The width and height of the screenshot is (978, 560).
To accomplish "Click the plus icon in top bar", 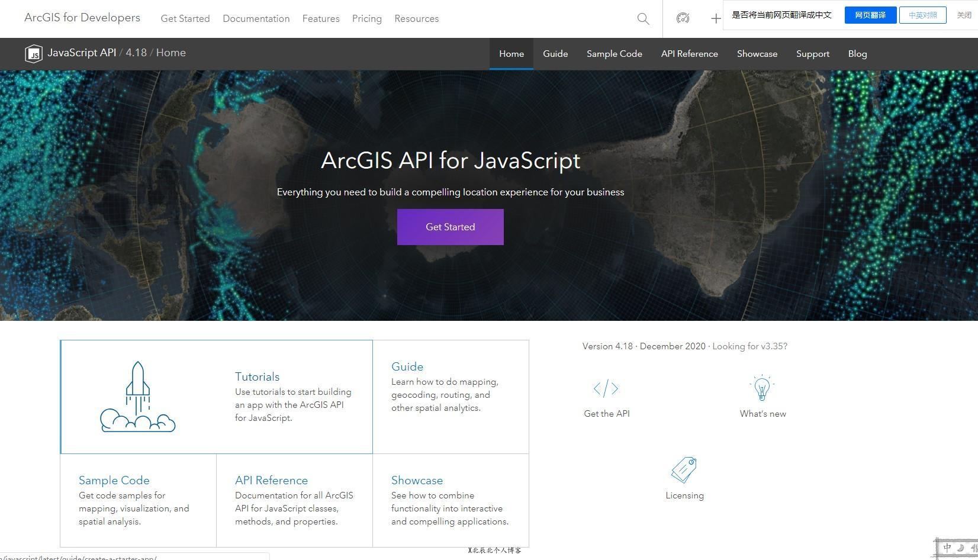I will 715,19.
